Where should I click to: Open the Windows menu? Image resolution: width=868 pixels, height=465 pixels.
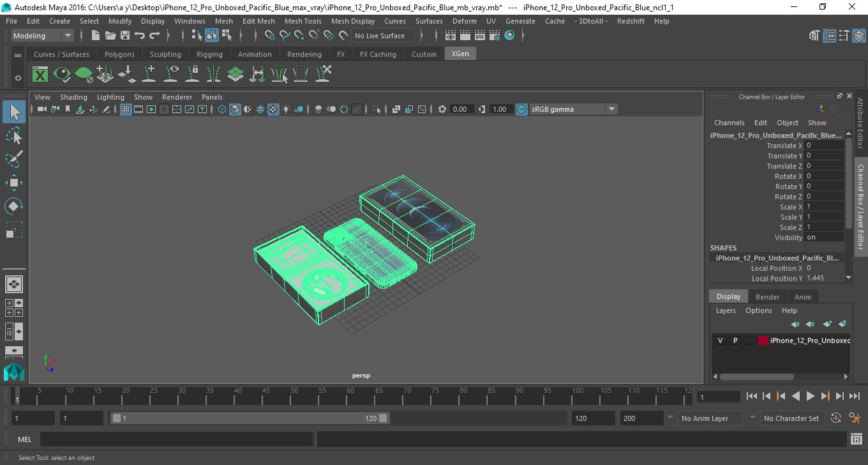190,21
